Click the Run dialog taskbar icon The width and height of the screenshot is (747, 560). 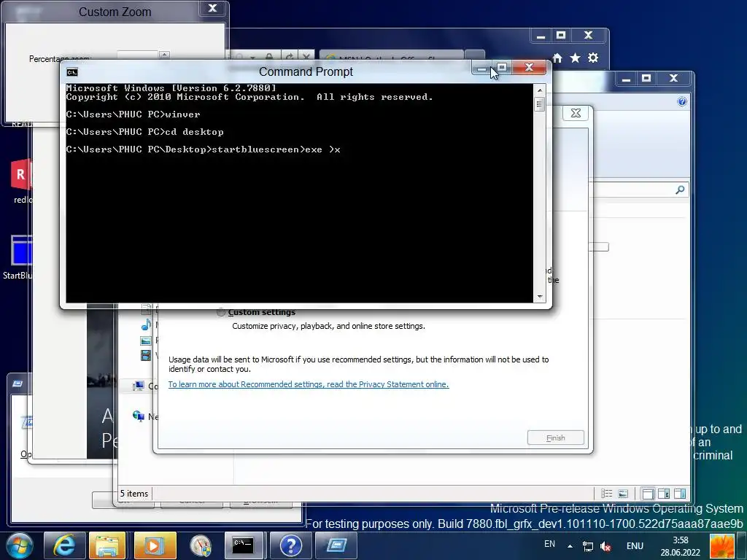(x=336, y=545)
